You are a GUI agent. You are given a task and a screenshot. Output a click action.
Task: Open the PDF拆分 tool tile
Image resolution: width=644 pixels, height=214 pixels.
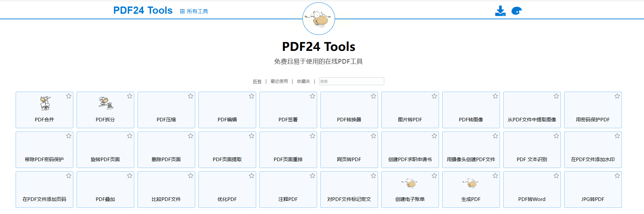pos(105,110)
